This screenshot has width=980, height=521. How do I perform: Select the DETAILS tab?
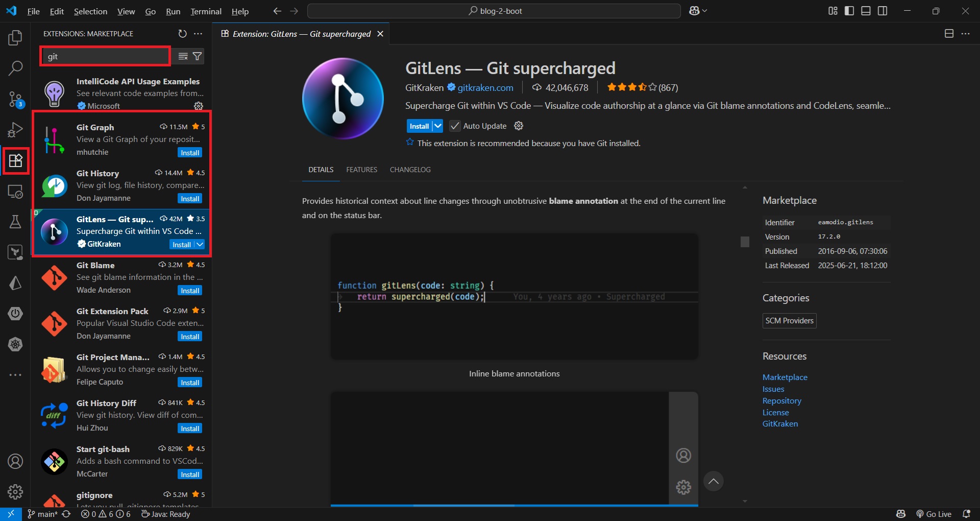point(321,170)
